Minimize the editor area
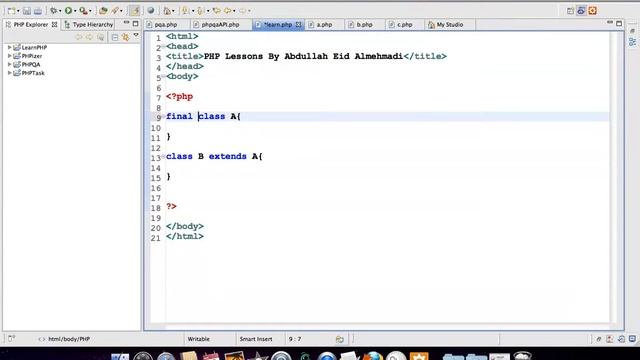 coord(610,23)
